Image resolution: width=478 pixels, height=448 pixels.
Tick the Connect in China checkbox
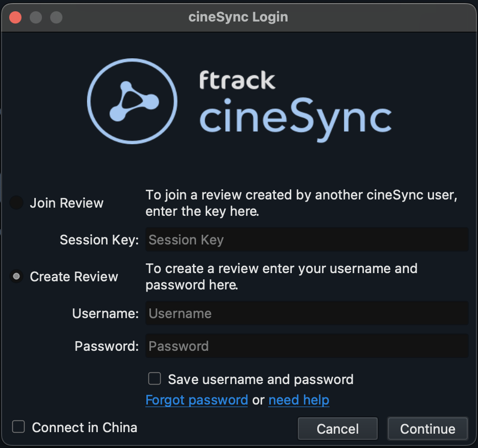(18, 427)
